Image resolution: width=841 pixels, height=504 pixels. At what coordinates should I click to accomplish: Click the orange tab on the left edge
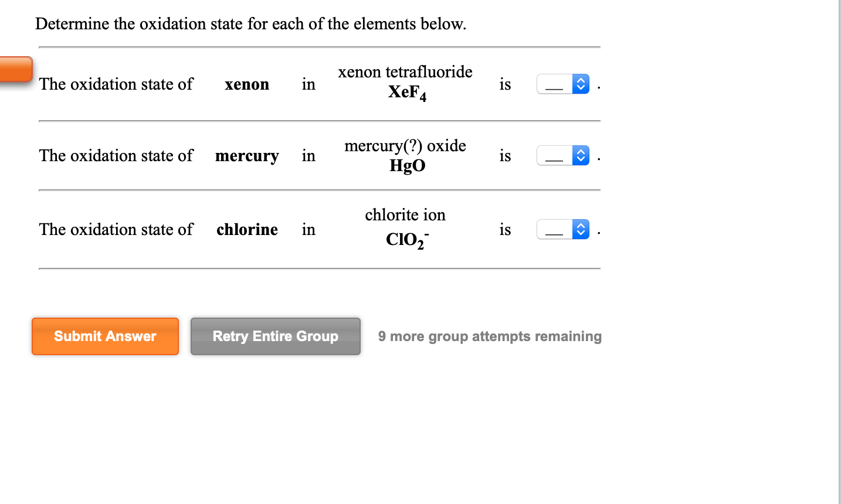tap(15, 69)
